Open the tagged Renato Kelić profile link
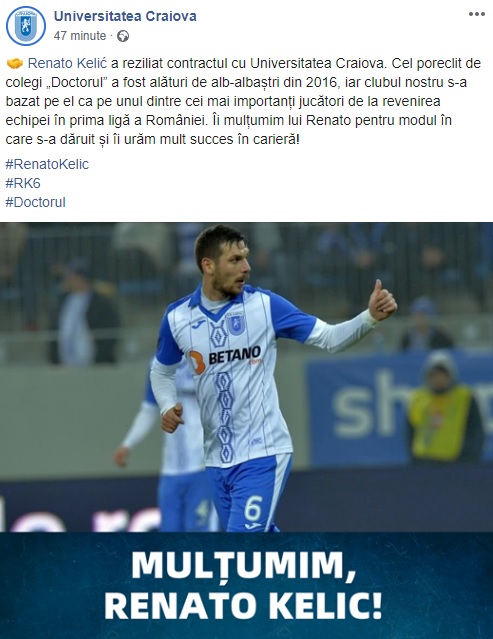 point(67,63)
